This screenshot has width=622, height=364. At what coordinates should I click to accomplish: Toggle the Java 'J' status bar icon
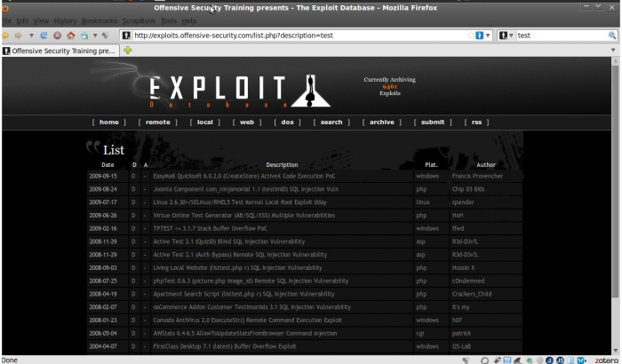click(549, 360)
